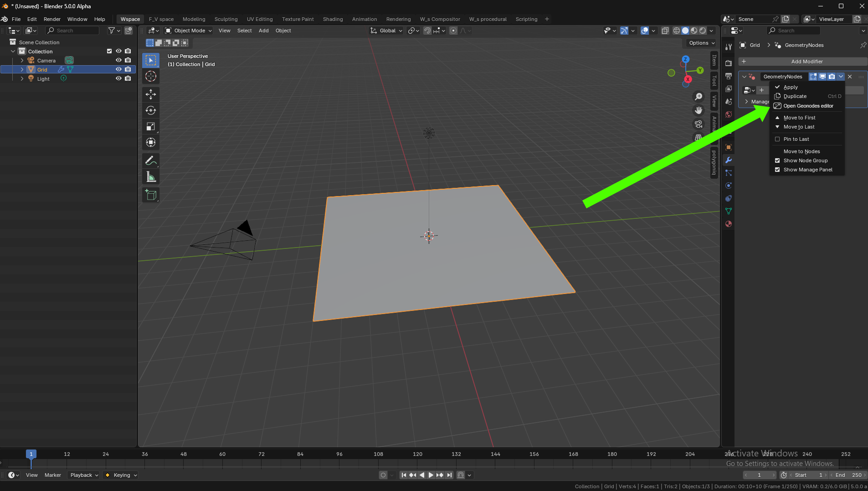Screen dimensions: 868x491
Task: Open the Options dropdown in viewport
Action: 702,43
